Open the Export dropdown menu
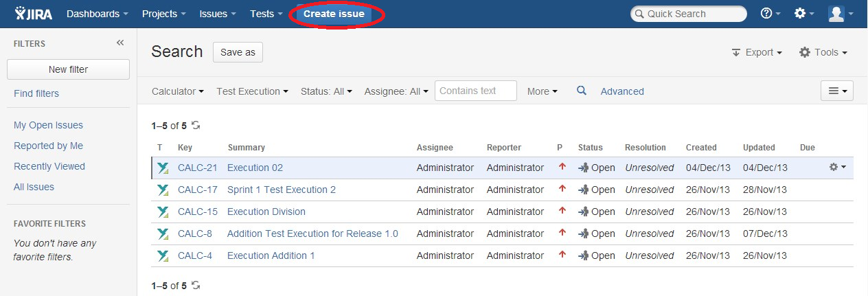The height and width of the screenshot is (296, 868). (757, 52)
